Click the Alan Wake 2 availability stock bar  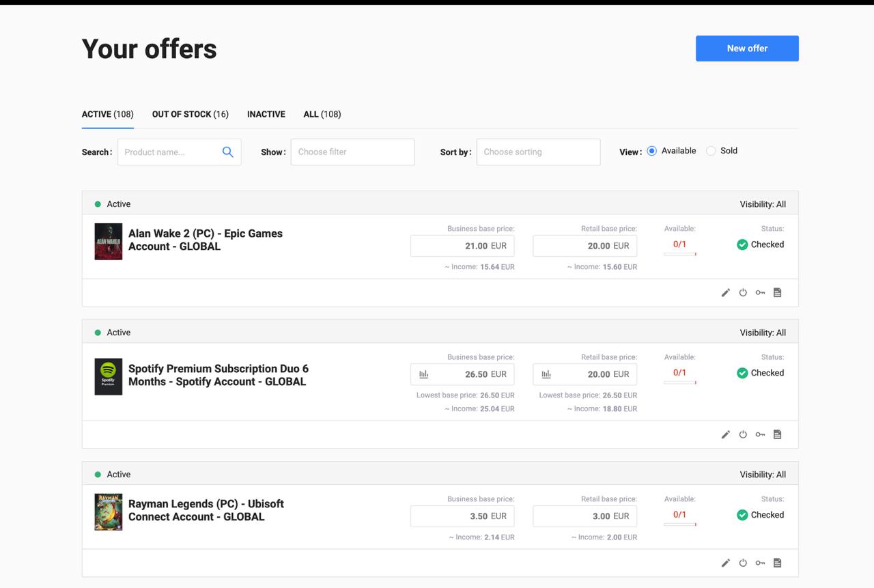tap(679, 254)
